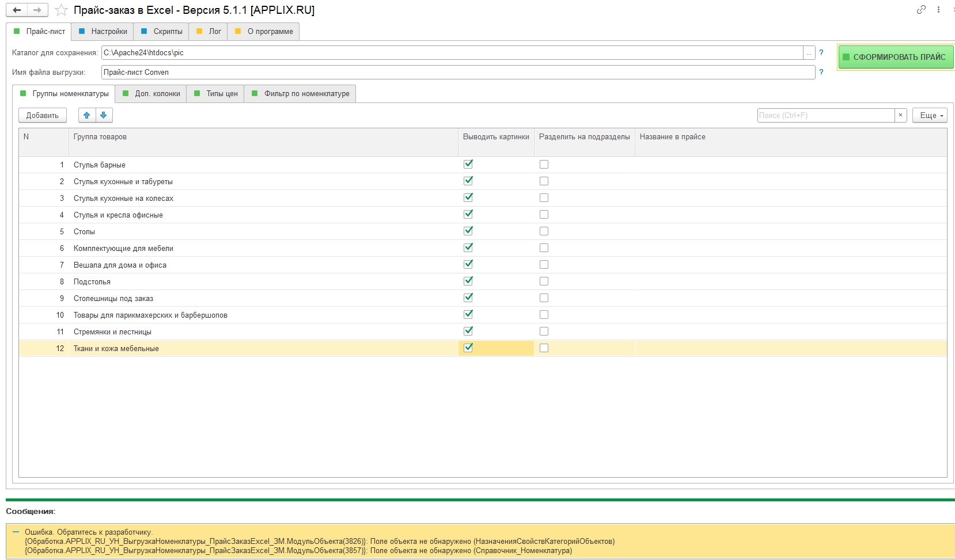Add page to favorites with star icon

click(61, 10)
